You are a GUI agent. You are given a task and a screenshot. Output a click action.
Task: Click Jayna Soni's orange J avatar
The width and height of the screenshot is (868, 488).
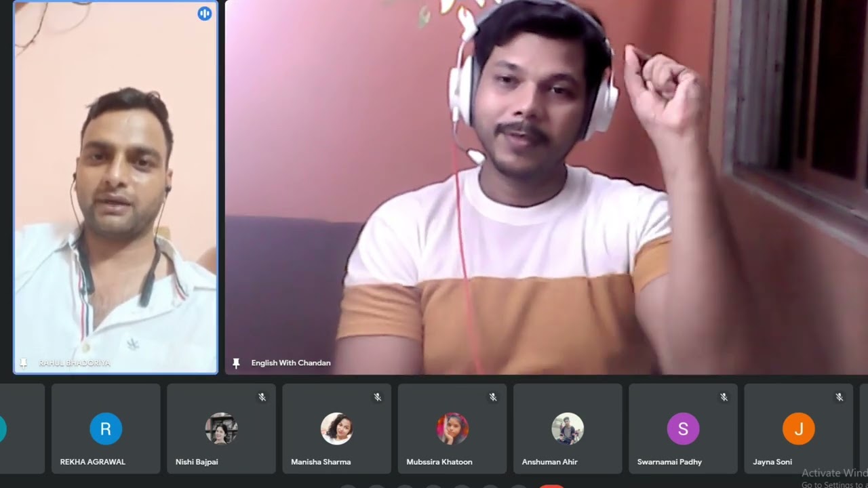(x=798, y=428)
